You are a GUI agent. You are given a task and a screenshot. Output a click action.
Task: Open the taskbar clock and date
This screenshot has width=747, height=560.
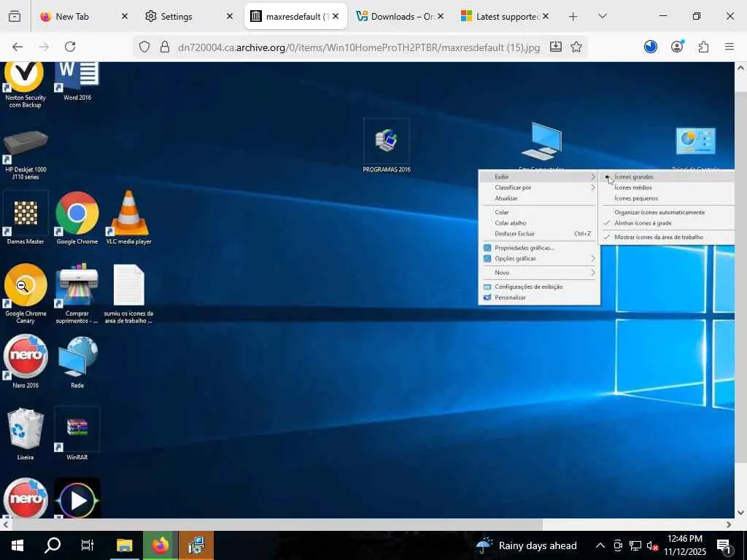(684, 545)
